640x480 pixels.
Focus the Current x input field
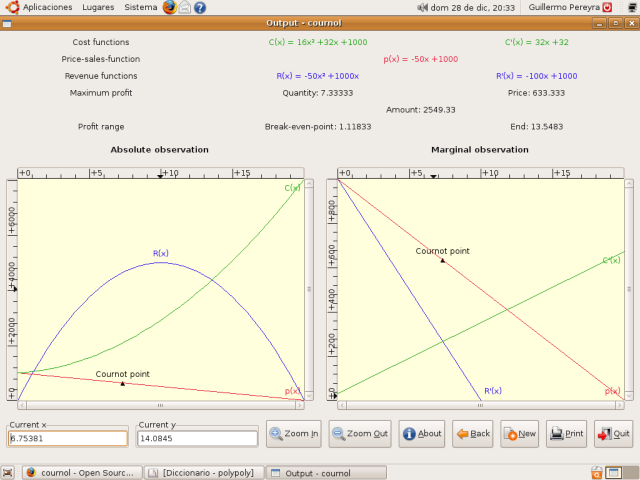(x=68, y=438)
